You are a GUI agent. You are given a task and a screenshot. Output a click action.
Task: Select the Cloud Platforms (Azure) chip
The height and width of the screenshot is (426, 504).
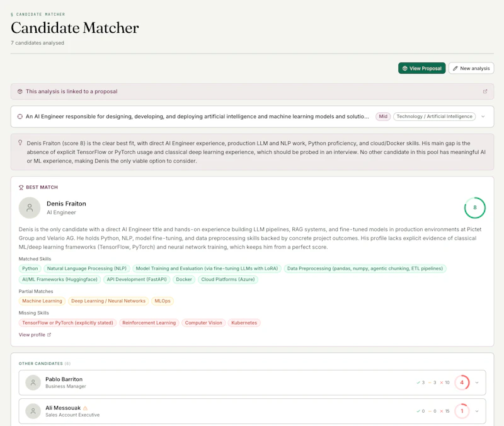(x=228, y=279)
